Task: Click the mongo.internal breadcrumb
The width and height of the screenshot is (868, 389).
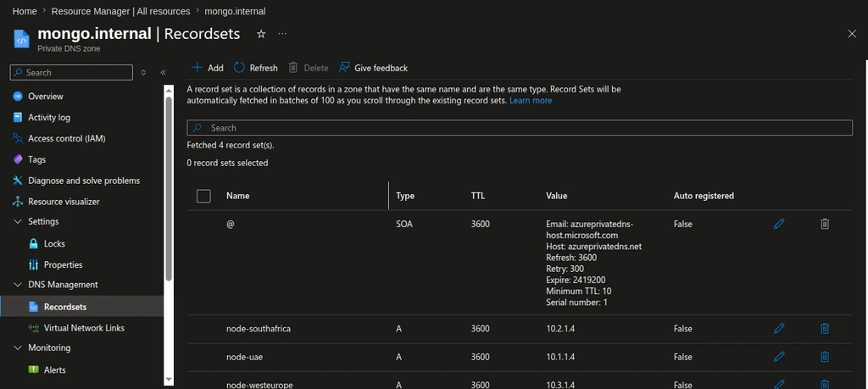Action: coord(235,11)
